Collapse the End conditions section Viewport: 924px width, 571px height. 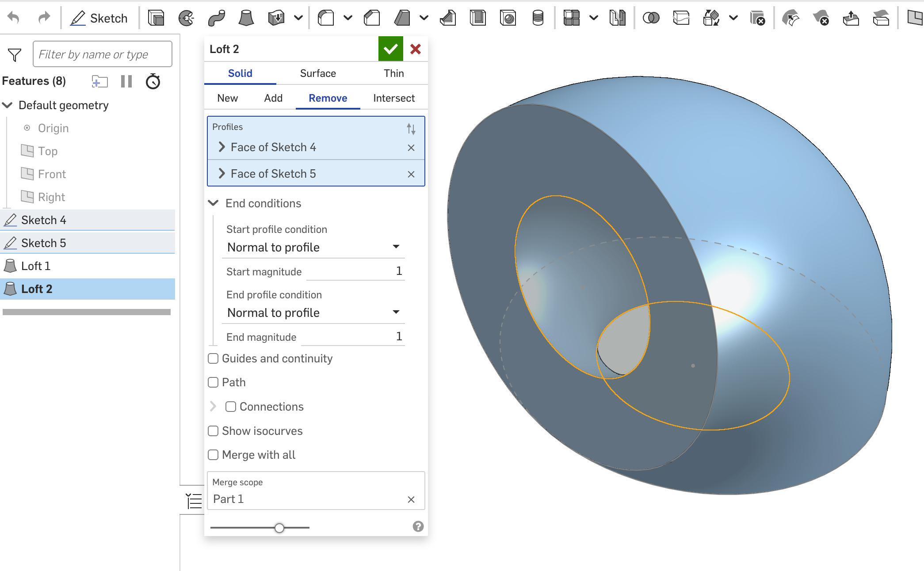pyautogui.click(x=214, y=203)
